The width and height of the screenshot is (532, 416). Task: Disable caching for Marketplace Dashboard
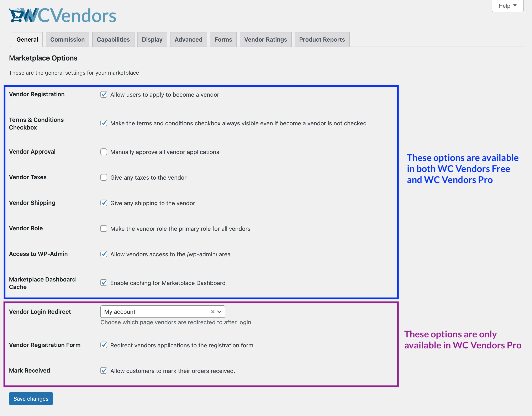click(104, 283)
